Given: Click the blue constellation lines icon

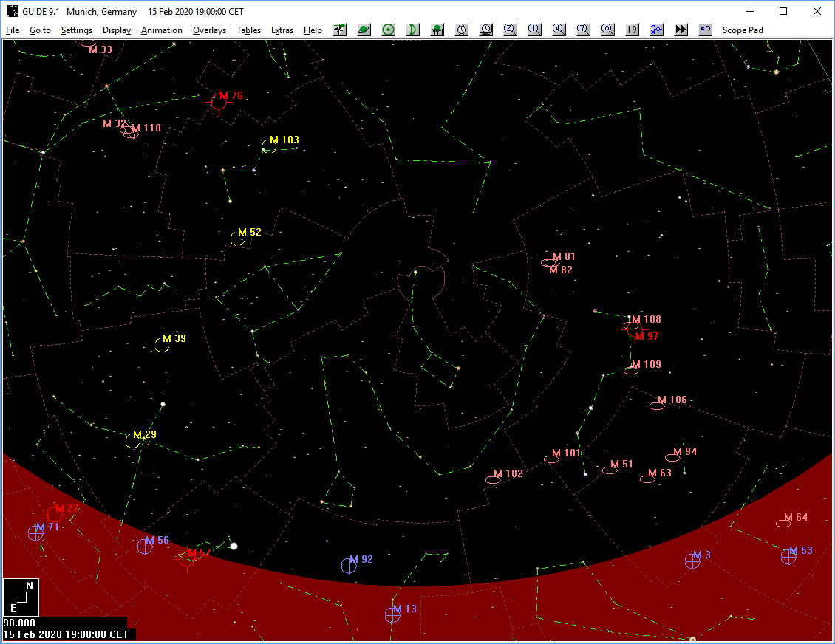Looking at the screenshot, I should 656,30.
